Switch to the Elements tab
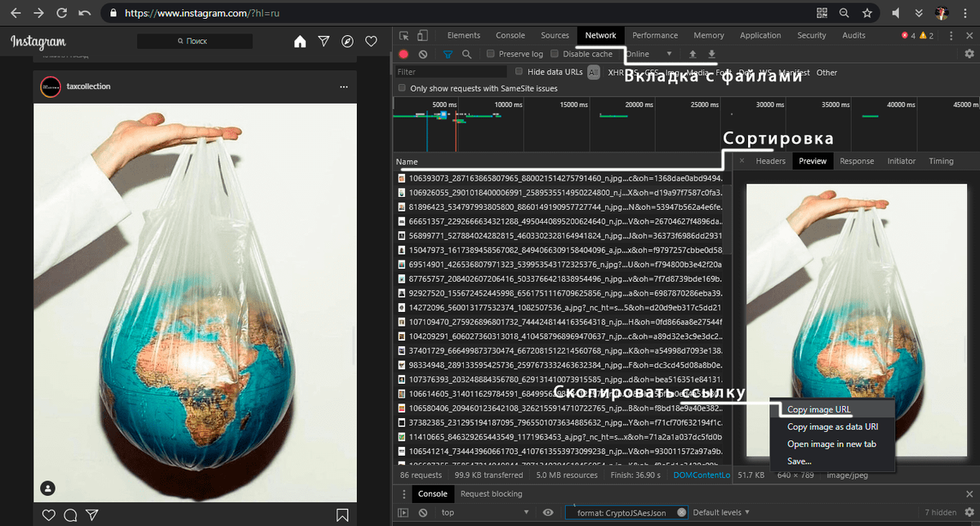Viewport: 980px width, 526px height. (x=463, y=35)
